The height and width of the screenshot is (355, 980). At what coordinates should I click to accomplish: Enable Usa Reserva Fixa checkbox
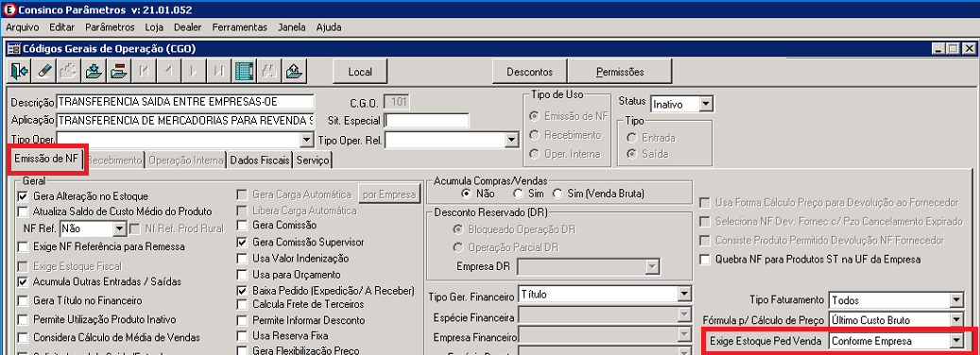(x=243, y=336)
